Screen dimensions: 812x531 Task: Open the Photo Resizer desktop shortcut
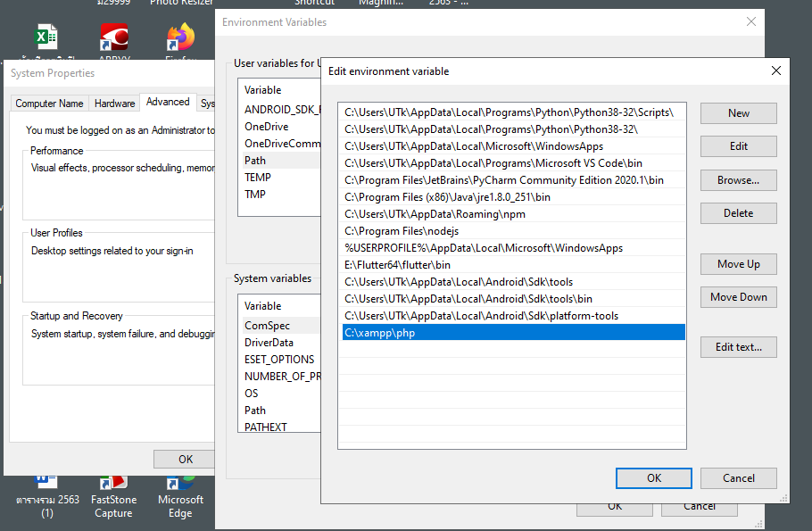coord(181,4)
